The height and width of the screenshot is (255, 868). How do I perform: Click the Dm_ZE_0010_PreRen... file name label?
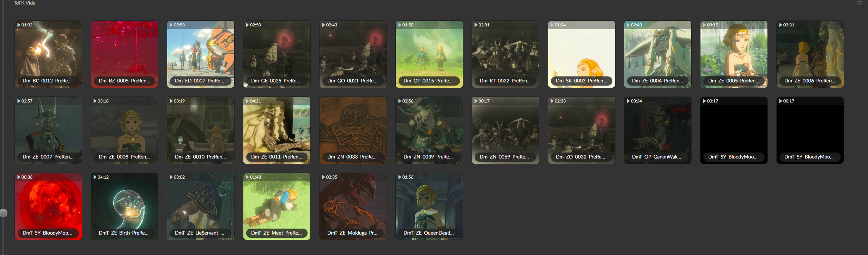[200, 157]
